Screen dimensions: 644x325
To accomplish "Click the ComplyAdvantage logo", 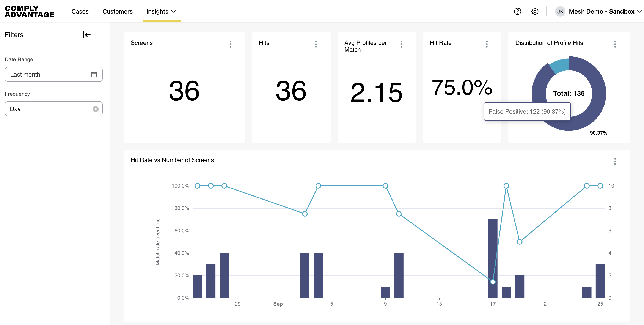I will [30, 11].
